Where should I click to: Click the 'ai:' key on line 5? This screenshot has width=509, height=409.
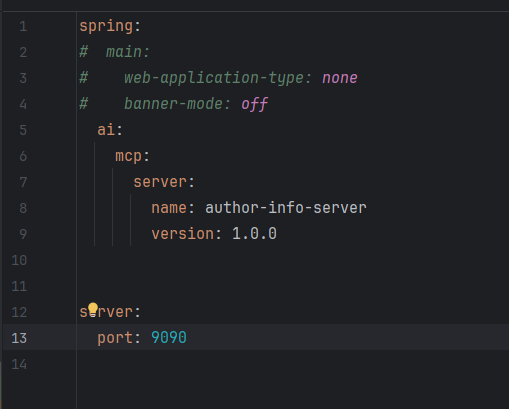point(110,130)
